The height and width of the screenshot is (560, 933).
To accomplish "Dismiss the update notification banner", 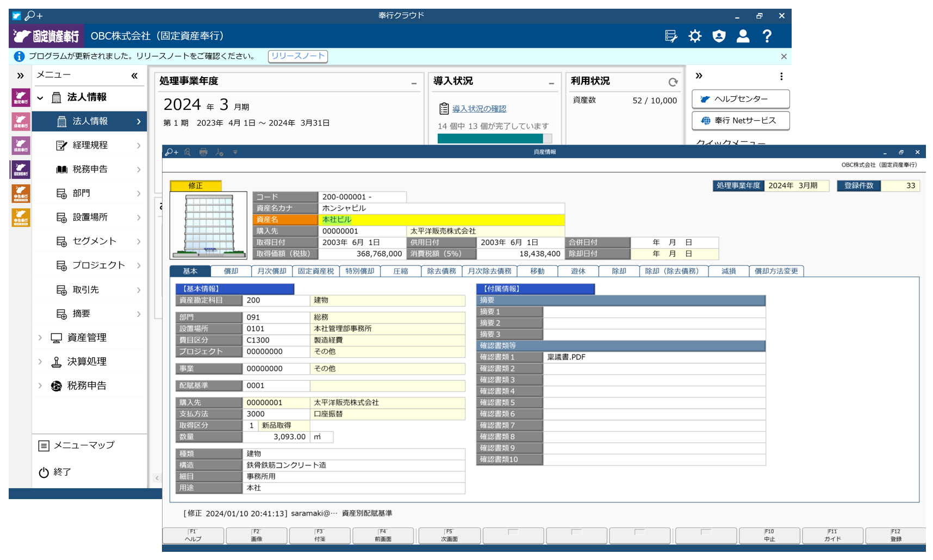I will point(783,57).
